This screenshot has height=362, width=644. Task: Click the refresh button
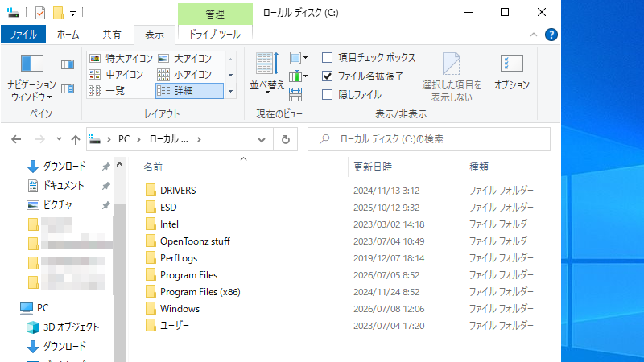286,139
